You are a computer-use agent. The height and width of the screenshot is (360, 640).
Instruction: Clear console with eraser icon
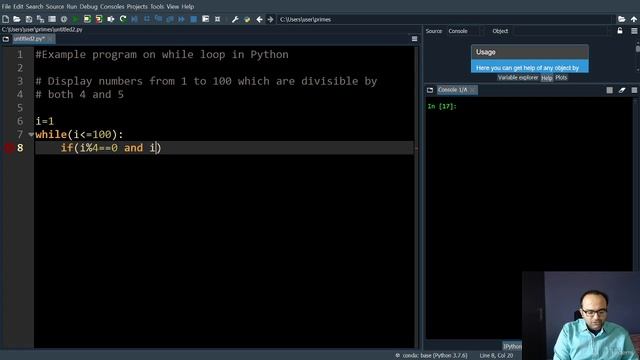(622, 90)
